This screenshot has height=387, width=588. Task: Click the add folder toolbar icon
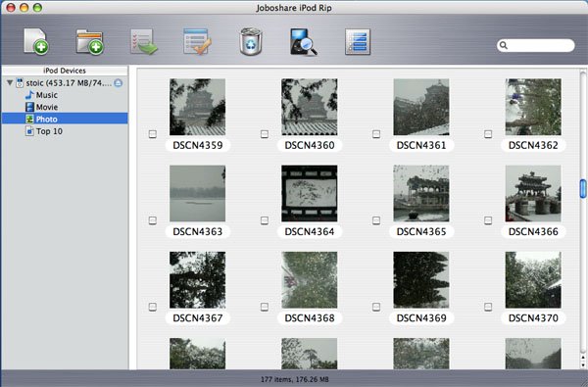click(x=89, y=41)
